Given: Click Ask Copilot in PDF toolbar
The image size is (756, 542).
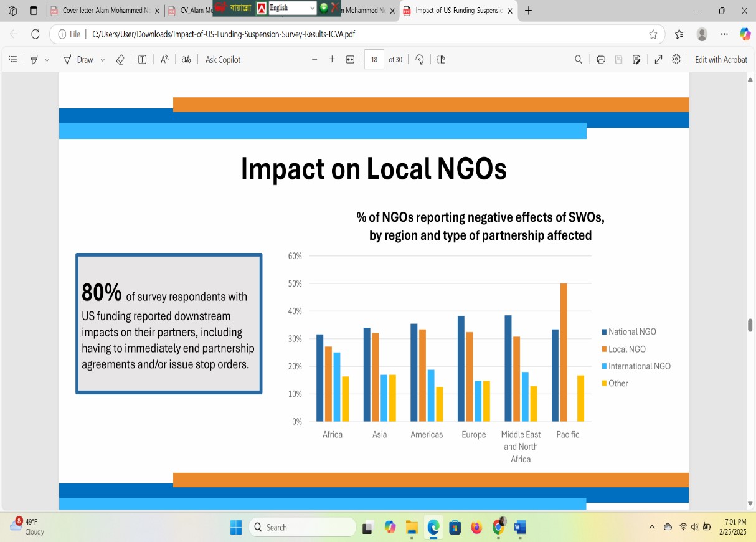Looking at the screenshot, I should tap(223, 60).
